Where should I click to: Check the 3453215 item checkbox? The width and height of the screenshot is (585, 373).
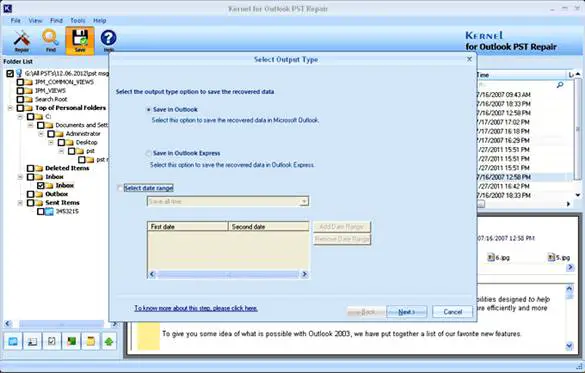41,211
